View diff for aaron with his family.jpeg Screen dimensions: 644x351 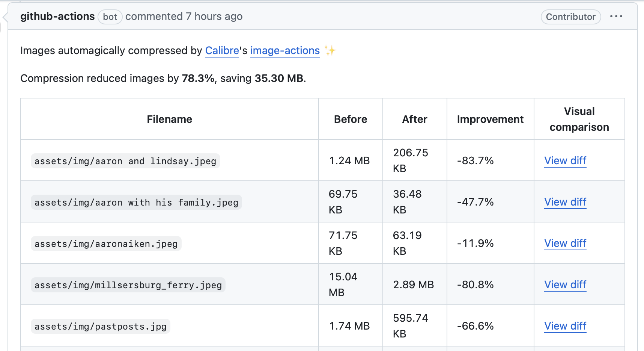tap(565, 202)
